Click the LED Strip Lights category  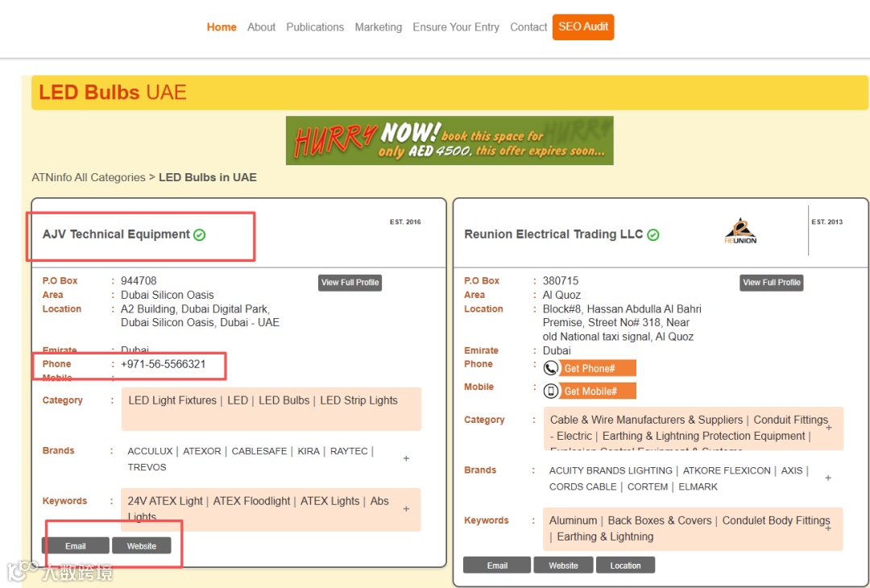pos(359,400)
